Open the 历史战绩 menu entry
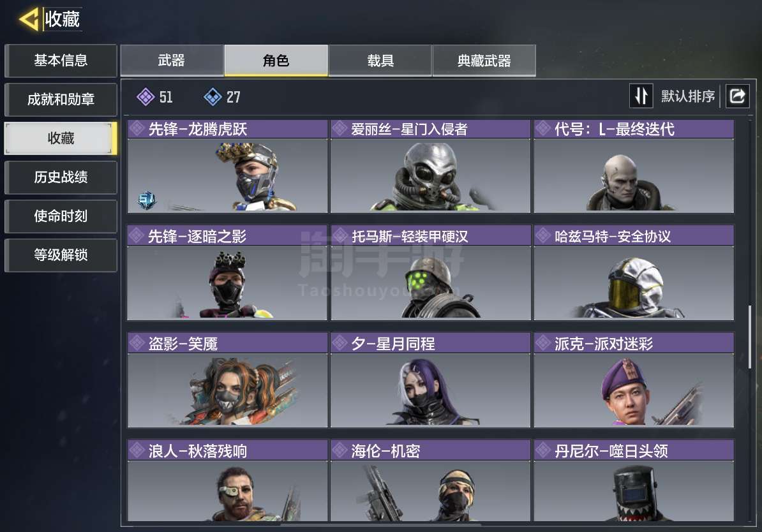 point(61,177)
